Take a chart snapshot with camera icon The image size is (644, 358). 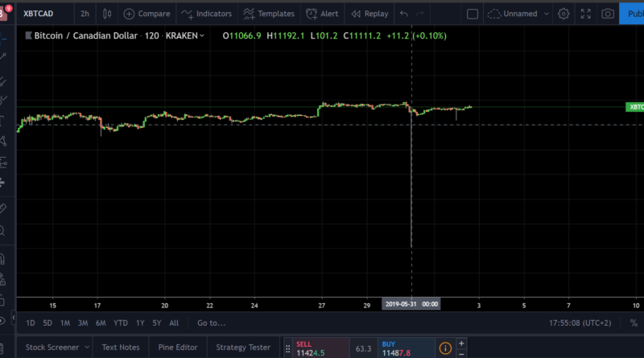pos(608,14)
